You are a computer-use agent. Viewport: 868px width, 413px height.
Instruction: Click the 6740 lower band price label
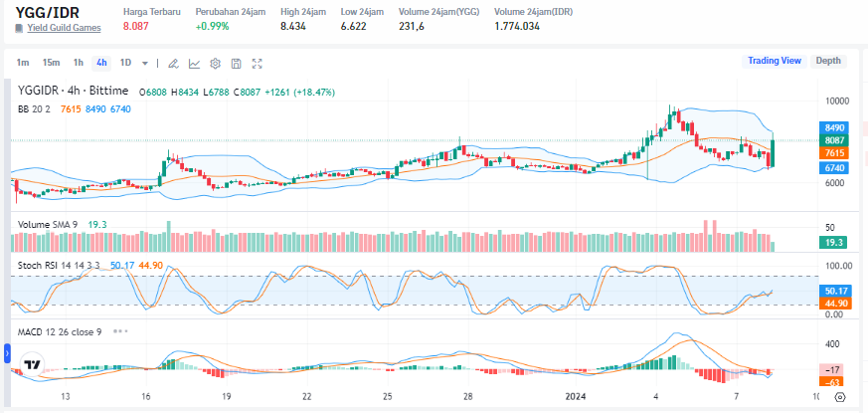coord(833,168)
